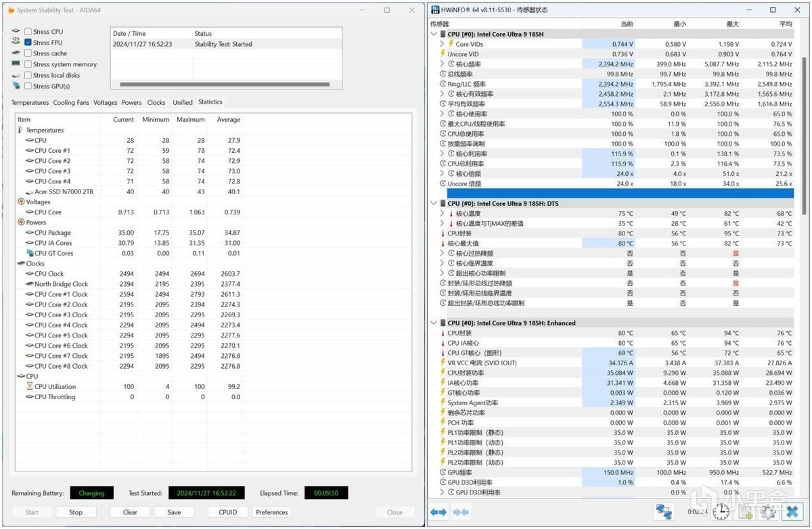This screenshot has height=529, width=812.
Task: Collapse the CPU [#0] Intel Core Ultra 9 185H group
Action: coord(434,34)
